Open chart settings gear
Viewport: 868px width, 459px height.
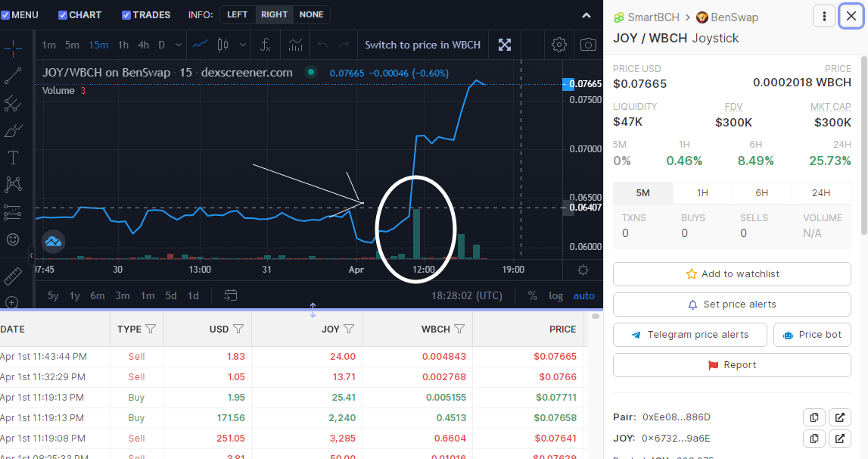click(x=559, y=45)
